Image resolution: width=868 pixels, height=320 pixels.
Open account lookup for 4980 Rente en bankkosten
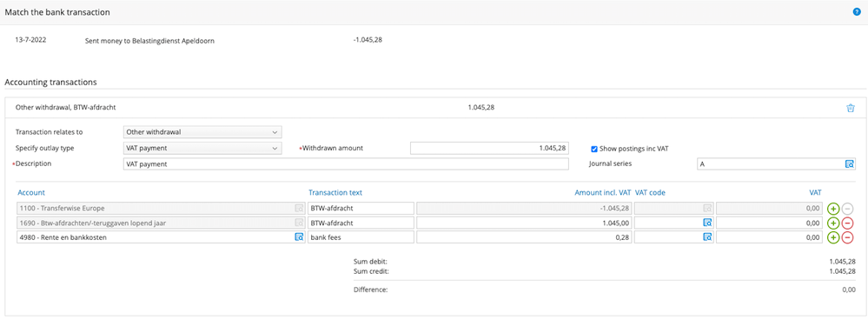pyautogui.click(x=299, y=237)
